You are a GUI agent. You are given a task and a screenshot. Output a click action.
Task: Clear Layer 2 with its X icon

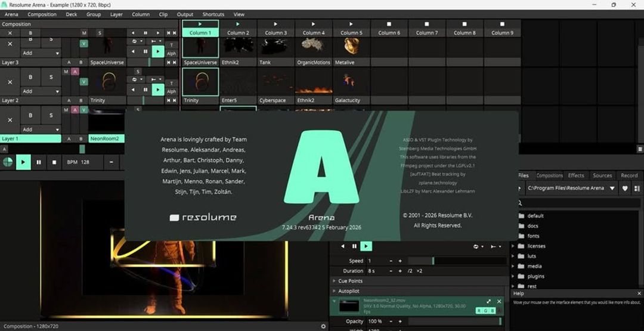tap(10, 82)
